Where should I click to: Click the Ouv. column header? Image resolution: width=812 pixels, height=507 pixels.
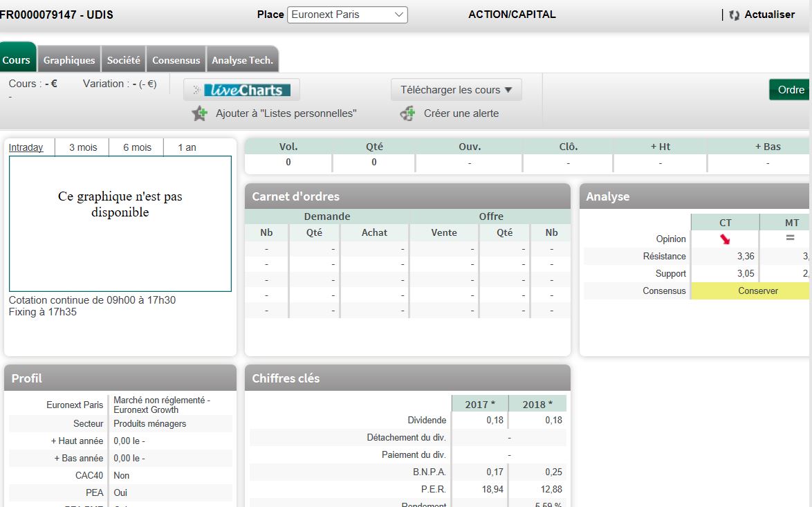pyautogui.click(x=470, y=147)
